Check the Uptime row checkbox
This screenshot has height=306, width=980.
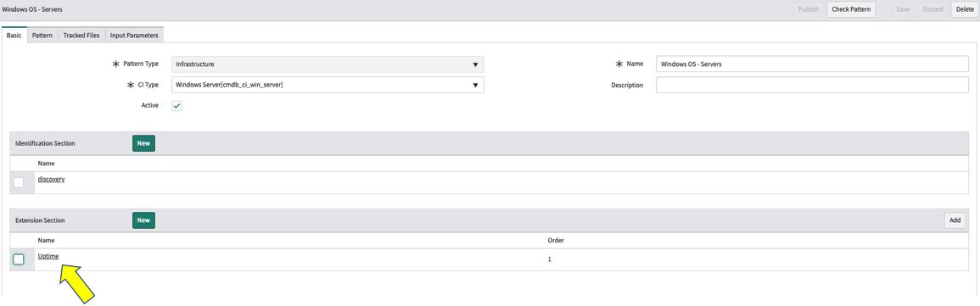coord(19,259)
